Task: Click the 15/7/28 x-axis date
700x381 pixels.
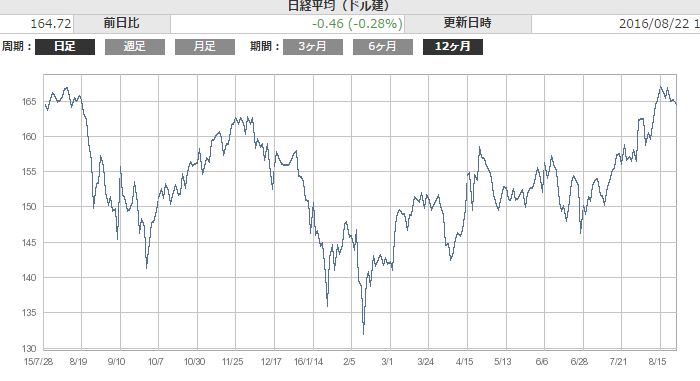Action: (38, 362)
